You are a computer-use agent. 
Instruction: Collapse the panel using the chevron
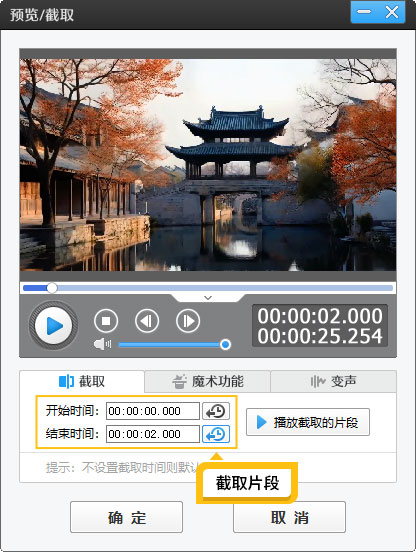[x=208, y=298]
